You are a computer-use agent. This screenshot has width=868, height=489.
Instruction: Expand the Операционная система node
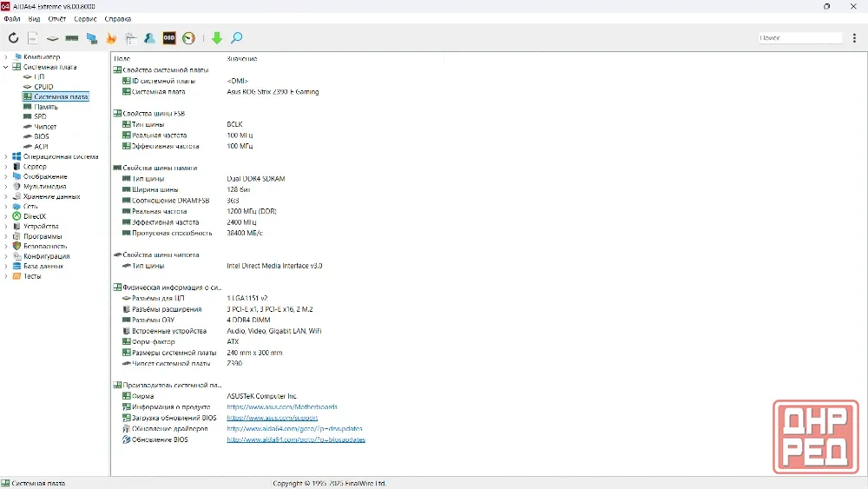[6, 156]
